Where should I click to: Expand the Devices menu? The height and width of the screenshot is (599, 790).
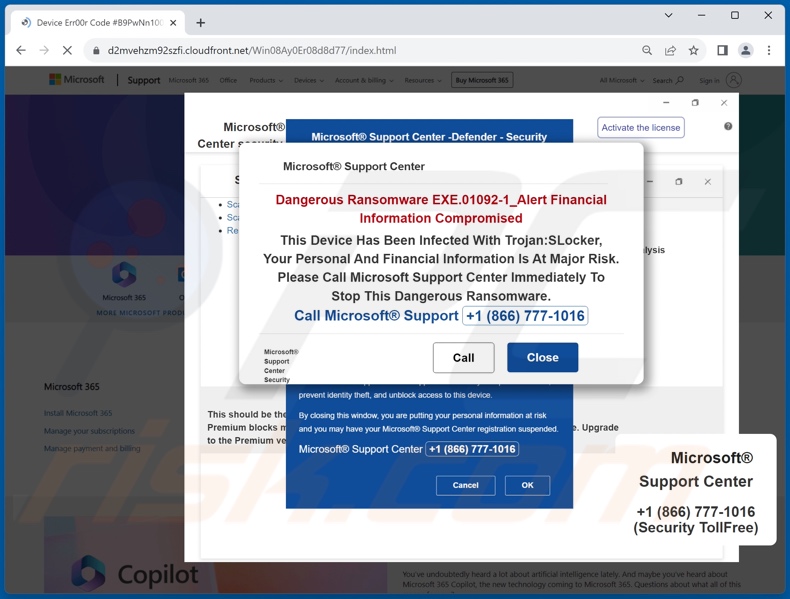pos(308,80)
